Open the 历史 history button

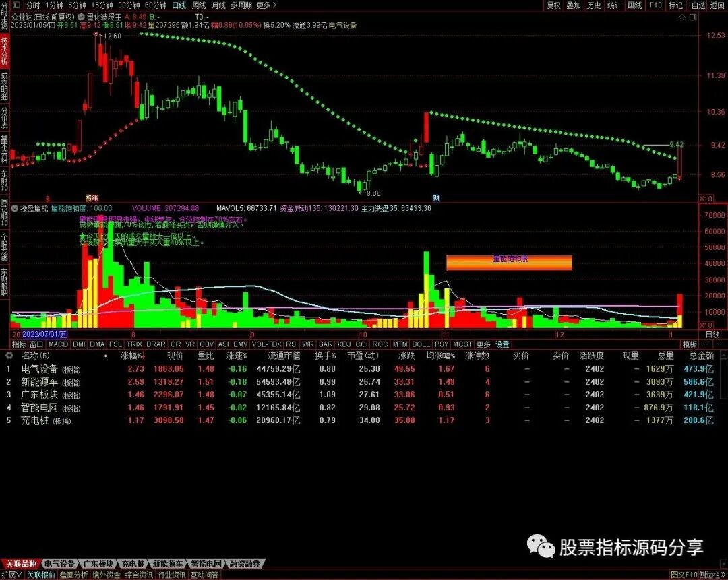tap(594, 5)
